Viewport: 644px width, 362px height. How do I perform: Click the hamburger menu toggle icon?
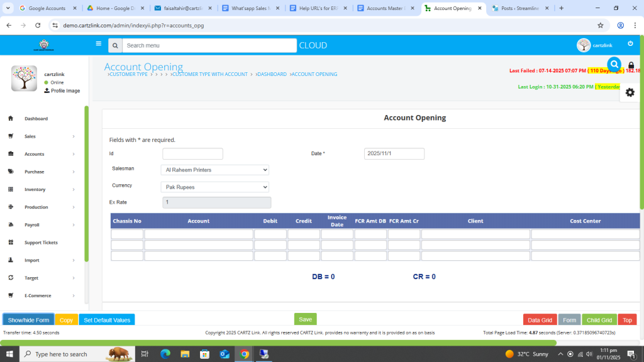(98, 44)
